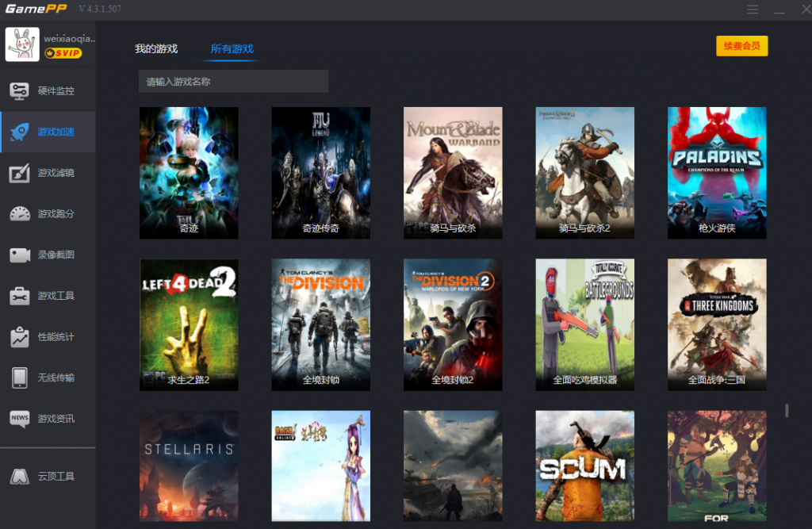This screenshot has height=529, width=812.
Task: Click the GamePP logo
Action: click(36, 9)
